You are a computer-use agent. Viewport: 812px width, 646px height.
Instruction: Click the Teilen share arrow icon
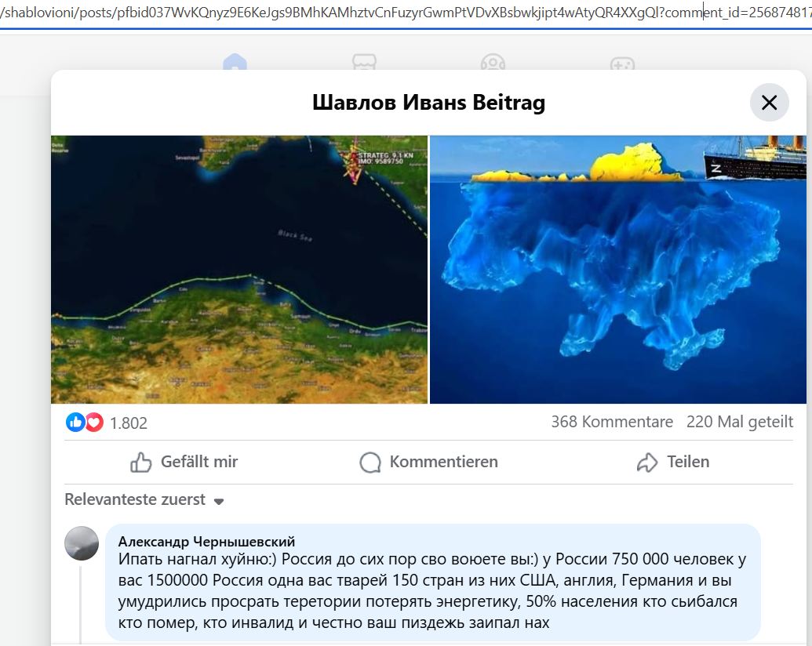click(647, 463)
